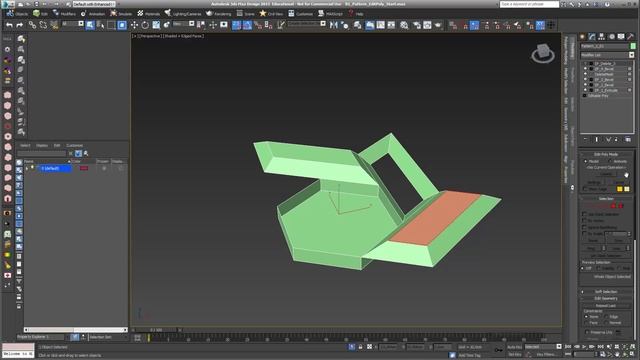640x360 pixels.
Task: Click the Repeat Last button
Action: pyautogui.click(x=606, y=305)
